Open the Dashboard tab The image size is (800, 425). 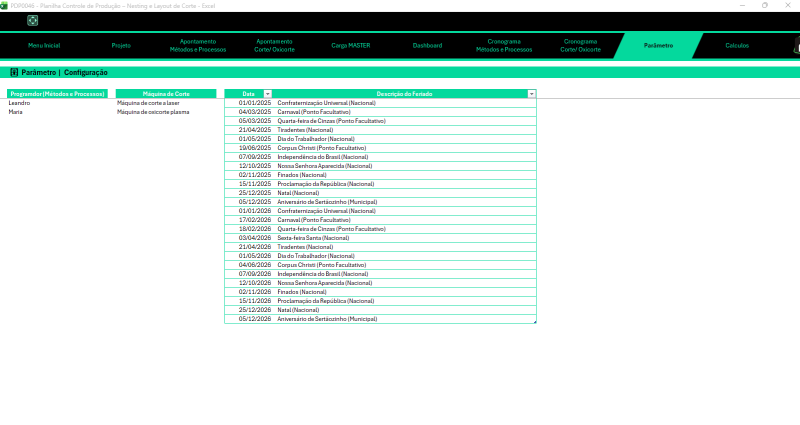(x=427, y=46)
